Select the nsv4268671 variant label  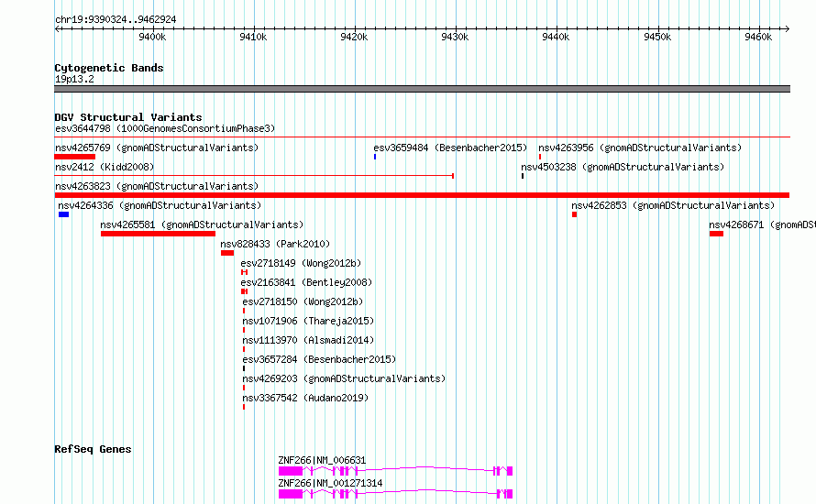click(x=762, y=225)
